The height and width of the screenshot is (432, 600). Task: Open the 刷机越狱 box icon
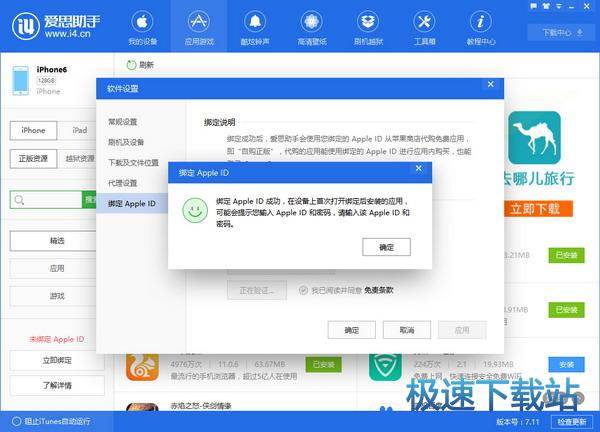point(368,21)
